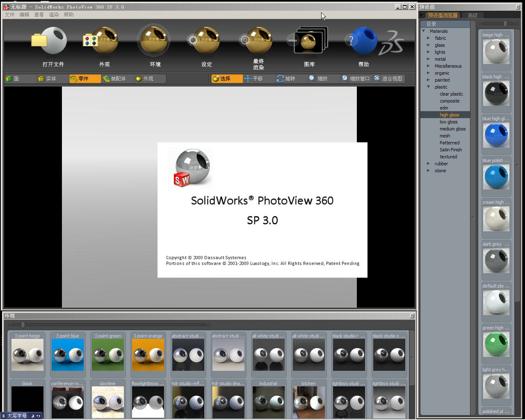Click the 缩放窗口 zoom window tool
Screen dimensions: 525x420
[356, 79]
